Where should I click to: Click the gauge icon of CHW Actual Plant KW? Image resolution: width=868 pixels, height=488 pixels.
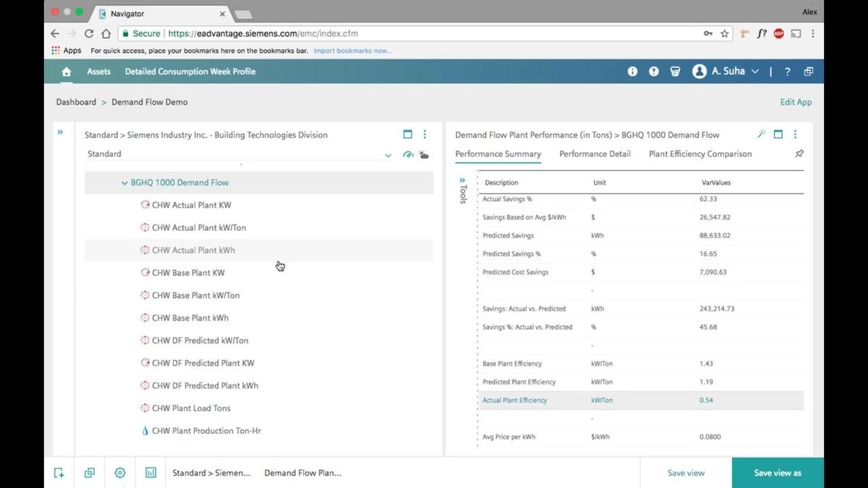tap(145, 205)
